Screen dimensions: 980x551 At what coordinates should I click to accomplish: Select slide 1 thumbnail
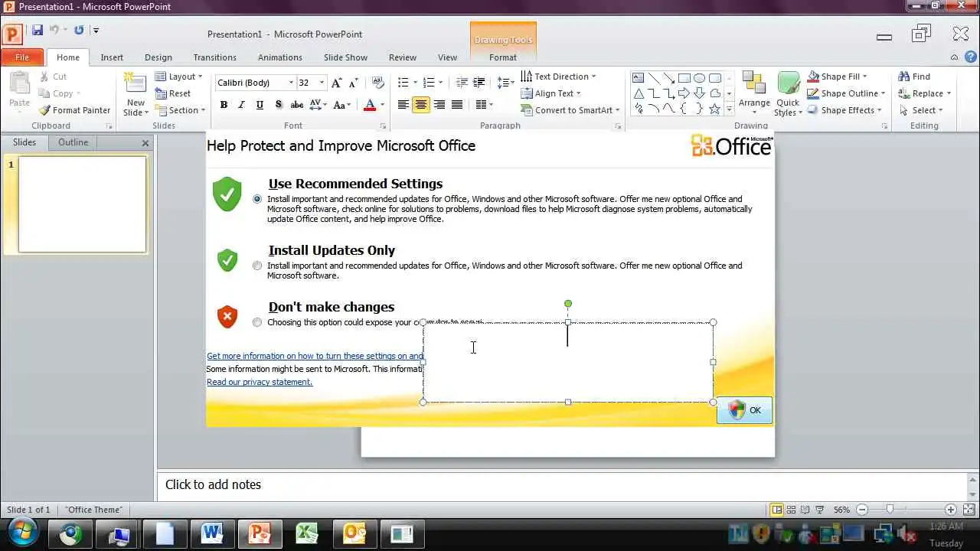82,204
